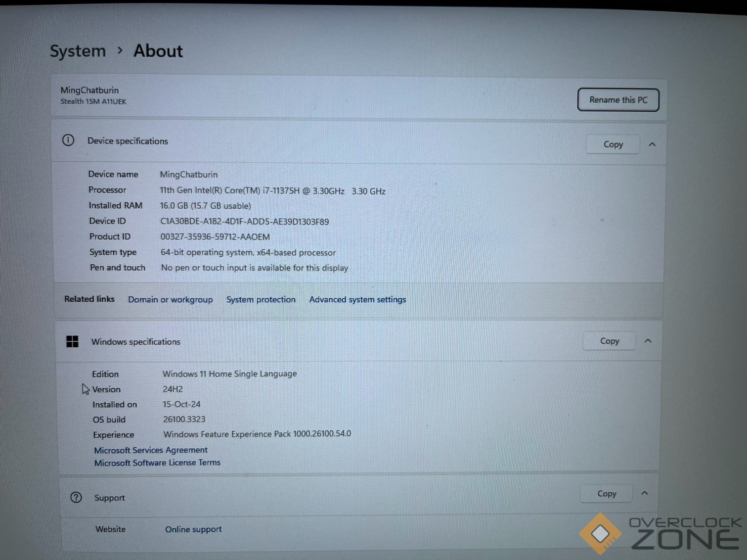Select the Pen and touch value text

pos(254,268)
